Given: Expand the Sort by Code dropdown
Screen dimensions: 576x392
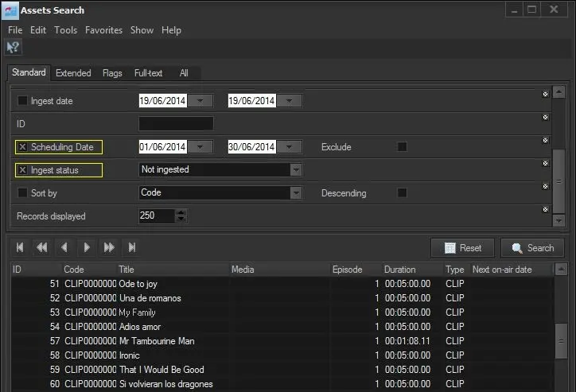Looking at the screenshot, I should 296,192.
